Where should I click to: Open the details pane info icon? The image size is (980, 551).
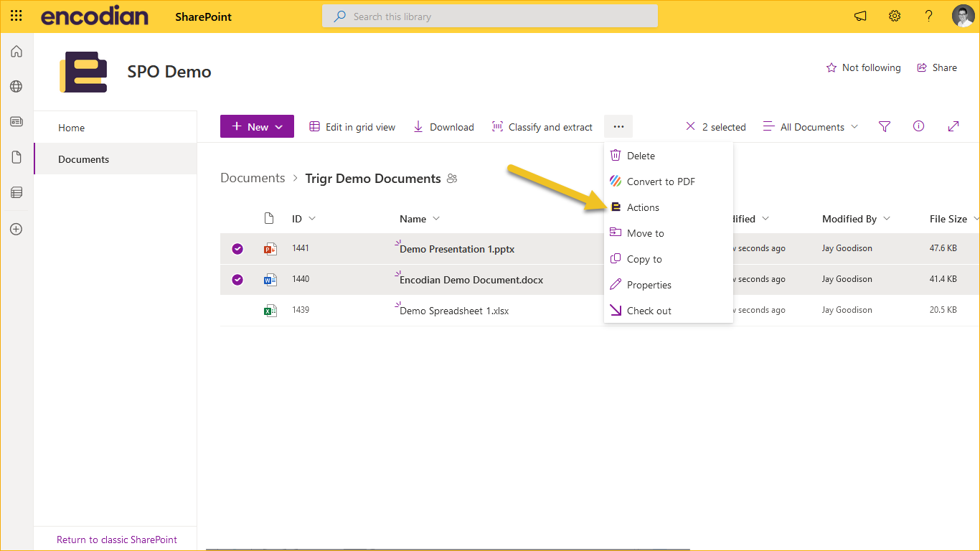[x=918, y=126]
